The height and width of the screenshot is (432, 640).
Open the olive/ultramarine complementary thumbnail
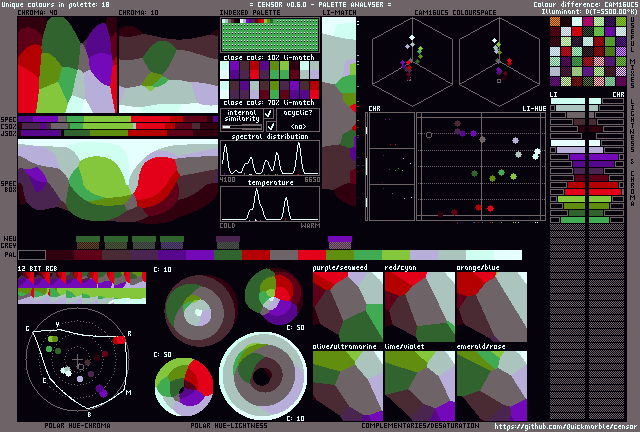pos(348,386)
